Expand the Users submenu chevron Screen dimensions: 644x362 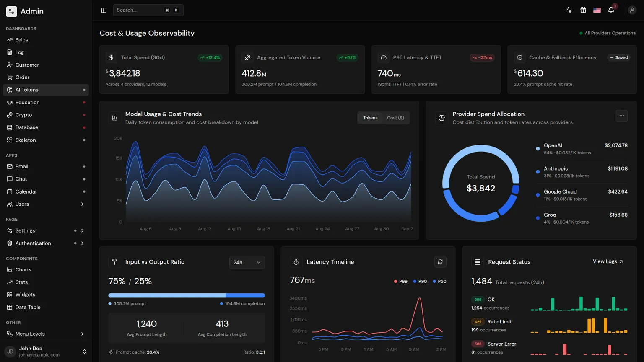pyautogui.click(x=82, y=204)
